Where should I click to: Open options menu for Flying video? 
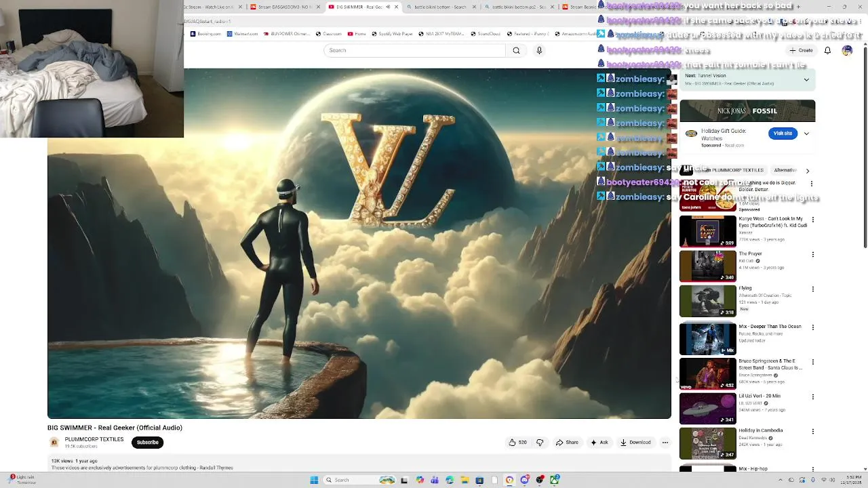coord(812,289)
